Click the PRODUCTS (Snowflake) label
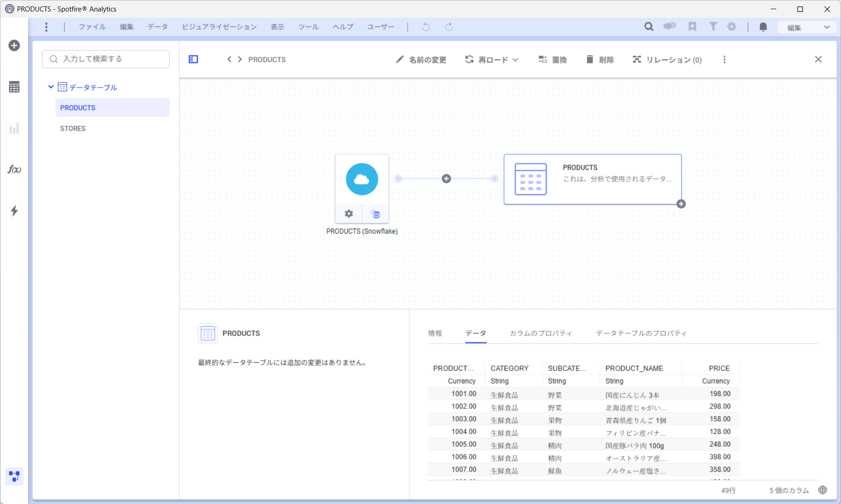This screenshot has height=504, width=841. coord(362,231)
